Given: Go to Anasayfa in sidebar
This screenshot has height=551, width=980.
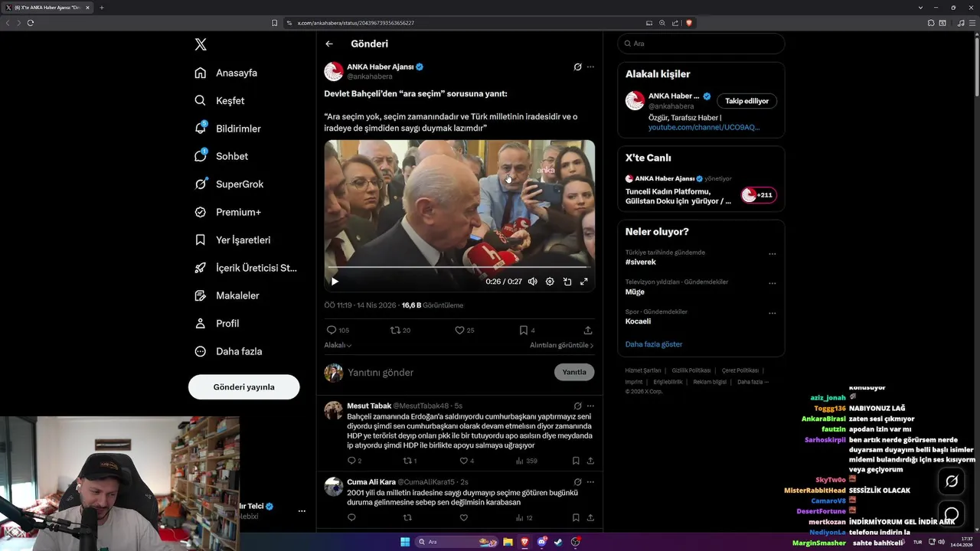Looking at the screenshot, I should (x=227, y=73).
